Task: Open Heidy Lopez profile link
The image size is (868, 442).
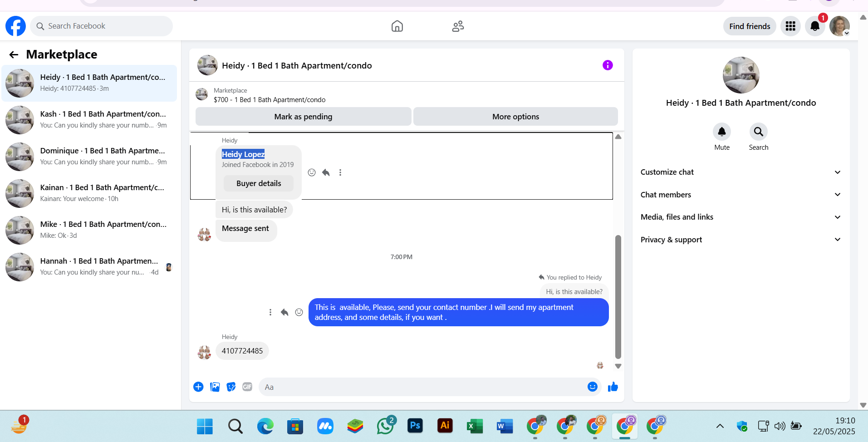Action: 243,154
